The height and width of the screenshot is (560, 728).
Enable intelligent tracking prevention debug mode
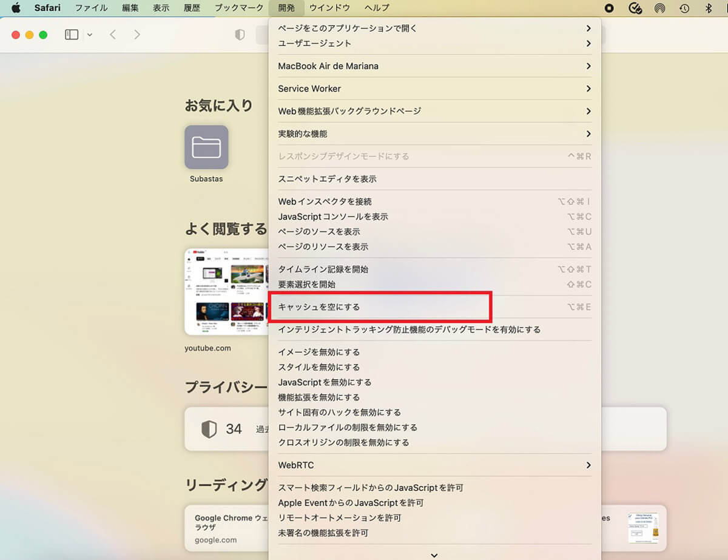[435, 329]
